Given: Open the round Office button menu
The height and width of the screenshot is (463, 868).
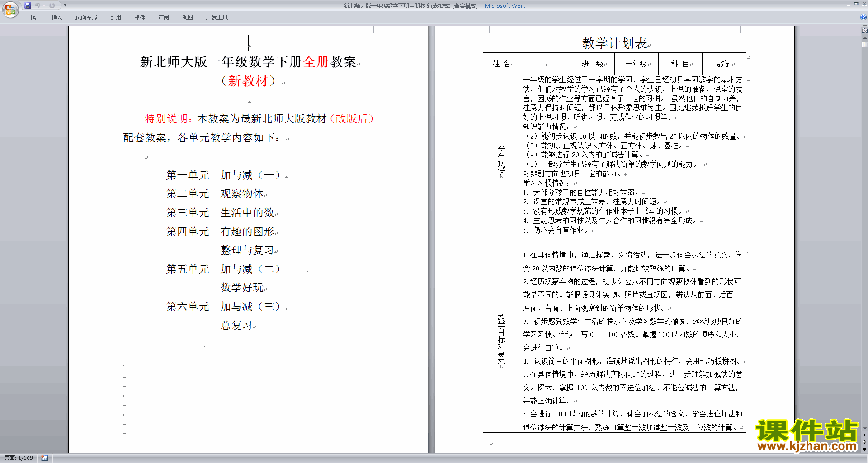Looking at the screenshot, I should (x=10, y=9).
